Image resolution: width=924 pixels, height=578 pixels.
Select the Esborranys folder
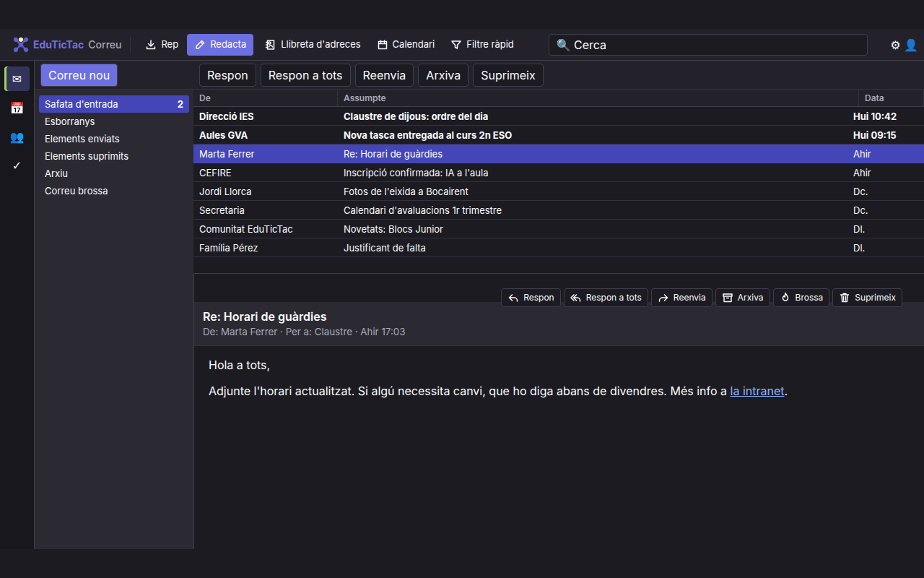[114, 121]
